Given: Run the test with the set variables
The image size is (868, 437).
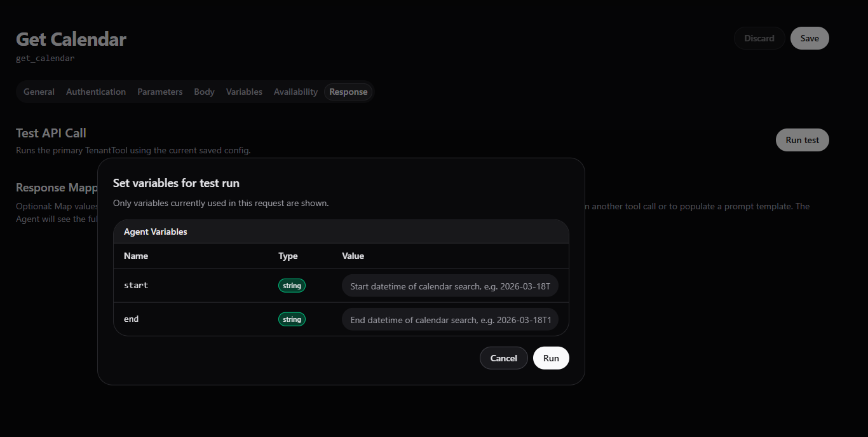Looking at the screenshot, I should tap(551, 358).
